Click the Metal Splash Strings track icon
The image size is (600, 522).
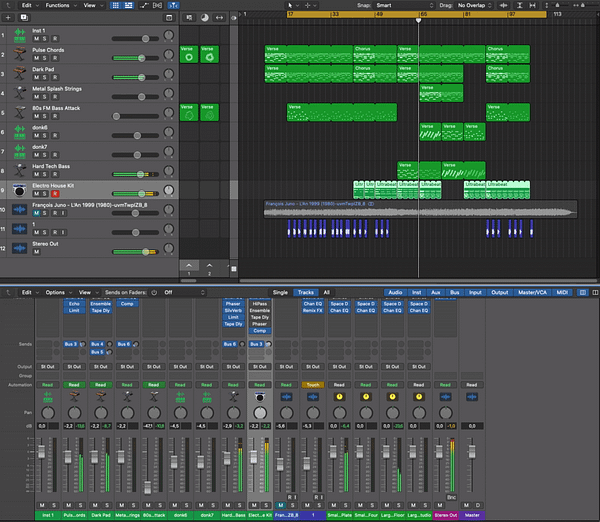tap(21, 92)
